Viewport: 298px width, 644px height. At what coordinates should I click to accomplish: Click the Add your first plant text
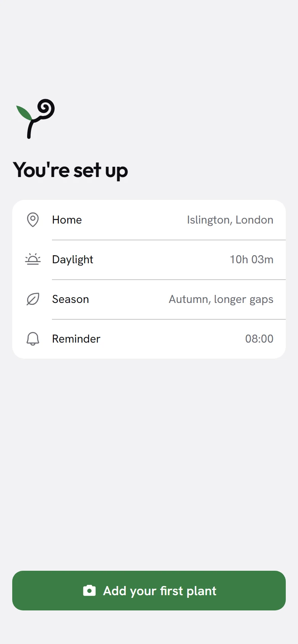160,591
